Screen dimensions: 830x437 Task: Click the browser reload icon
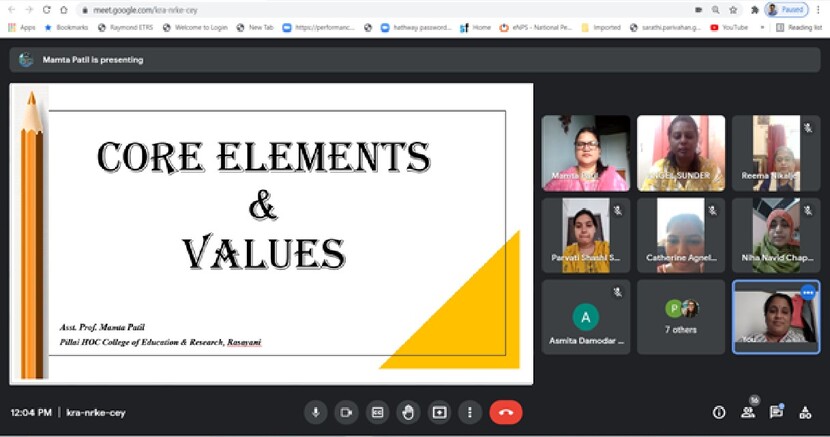47,9
